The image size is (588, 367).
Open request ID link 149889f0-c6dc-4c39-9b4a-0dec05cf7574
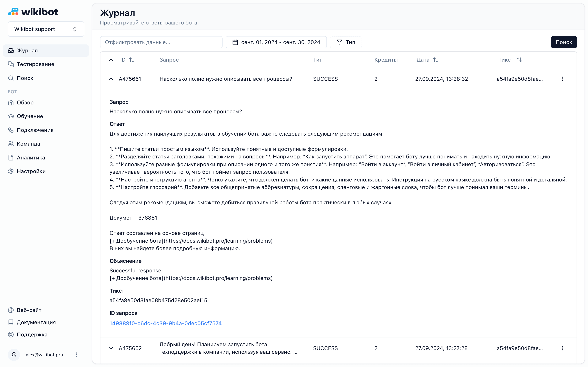coord(165,323)
